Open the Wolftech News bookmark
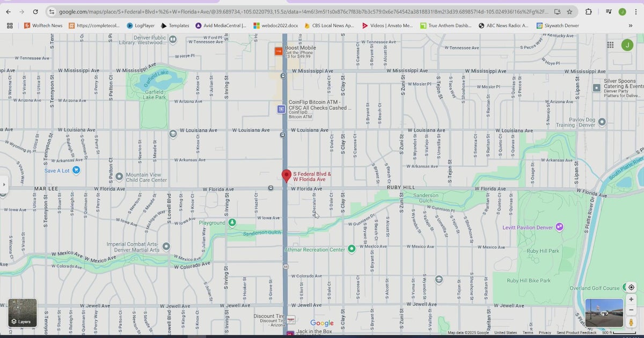Viewport: 644px width, 338px height. [43, 25]
